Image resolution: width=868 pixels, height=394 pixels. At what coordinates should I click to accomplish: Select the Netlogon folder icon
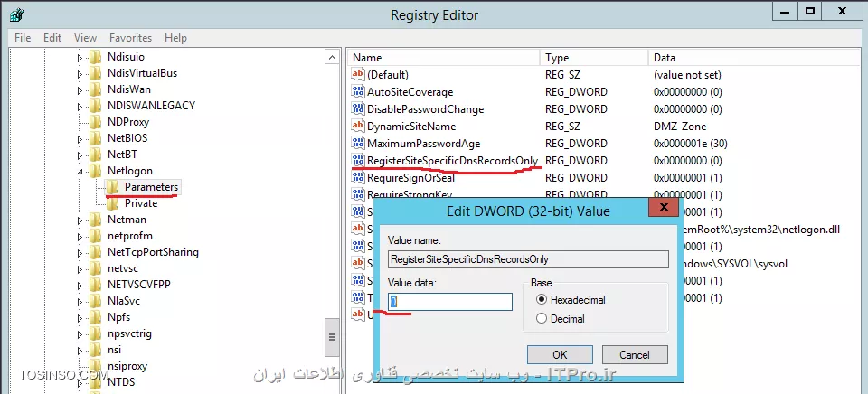tap(95, 171)
